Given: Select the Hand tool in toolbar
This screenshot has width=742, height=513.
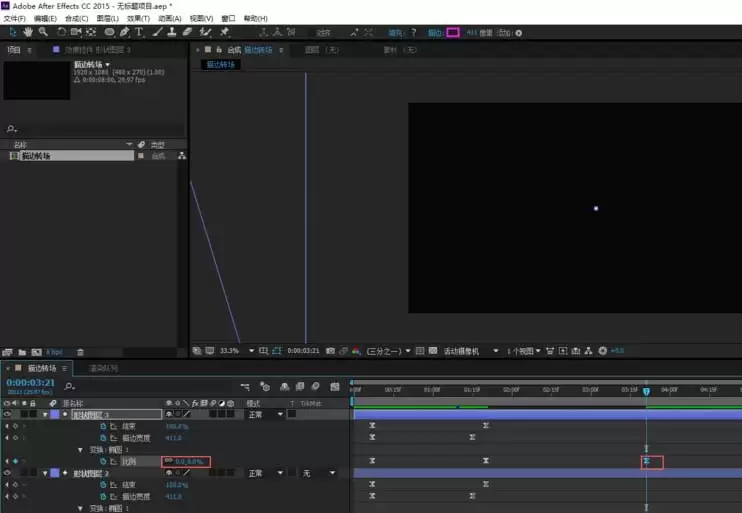Looking at the screenshot, I should tap(28, 32).
